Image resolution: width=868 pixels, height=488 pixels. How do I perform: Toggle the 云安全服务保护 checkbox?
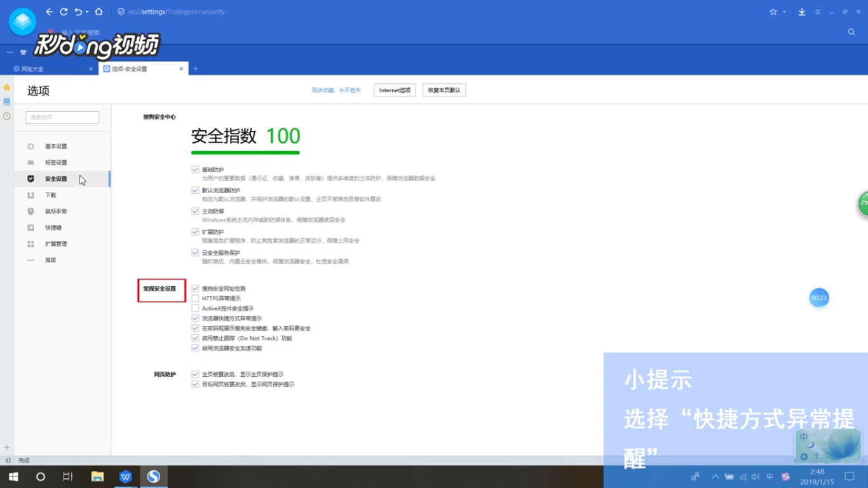195,252
